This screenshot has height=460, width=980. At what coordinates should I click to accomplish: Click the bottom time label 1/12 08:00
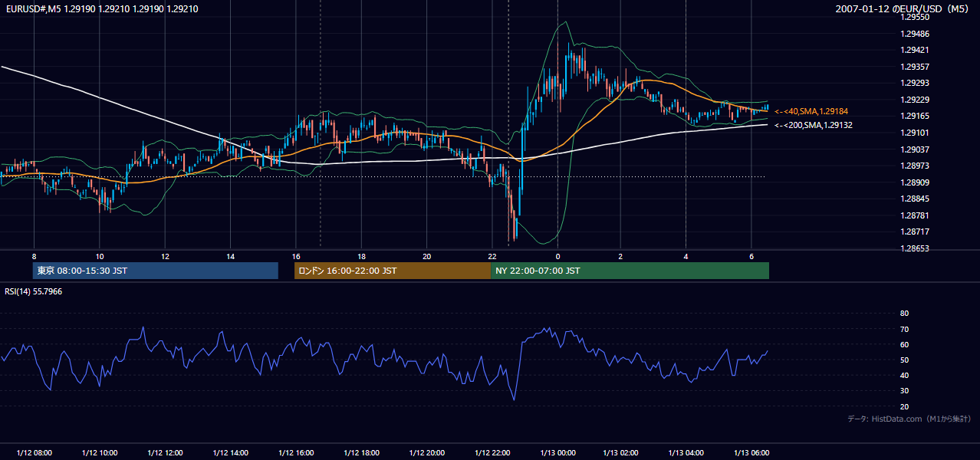[34, 452]
